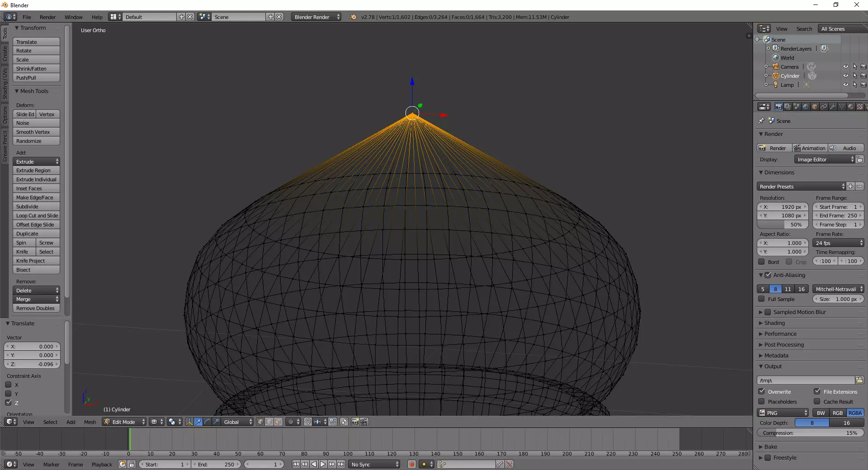Open the World properties tab (globe icon)
The height and width of the screenshot is (470, 868).
(806, 107)
